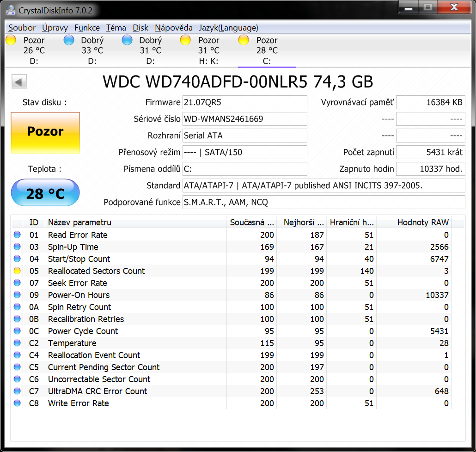
Task: Select the yellow Pozor H: K: disk
Action: click(202, 50)
